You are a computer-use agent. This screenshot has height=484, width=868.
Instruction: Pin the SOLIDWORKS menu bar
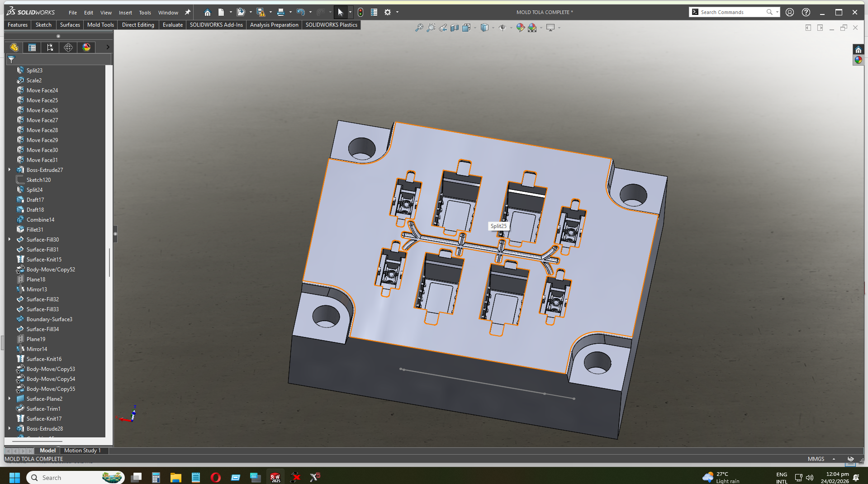point(188,12)
